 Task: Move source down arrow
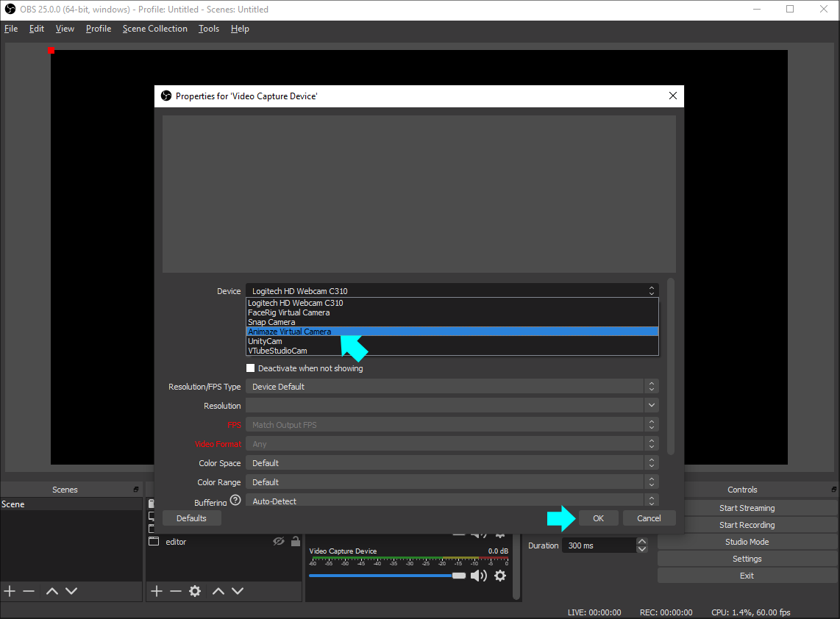pyautogui.click(x=238, y=590)
